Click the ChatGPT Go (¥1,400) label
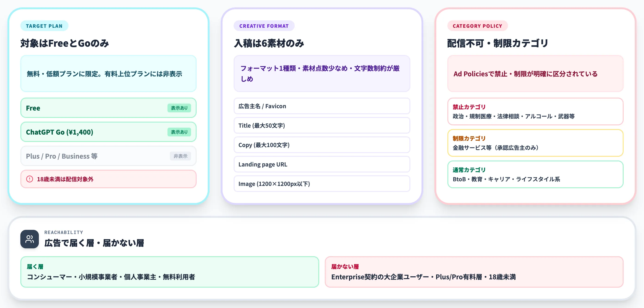Viewport: 644px width, 308px height. click(59, 132)
